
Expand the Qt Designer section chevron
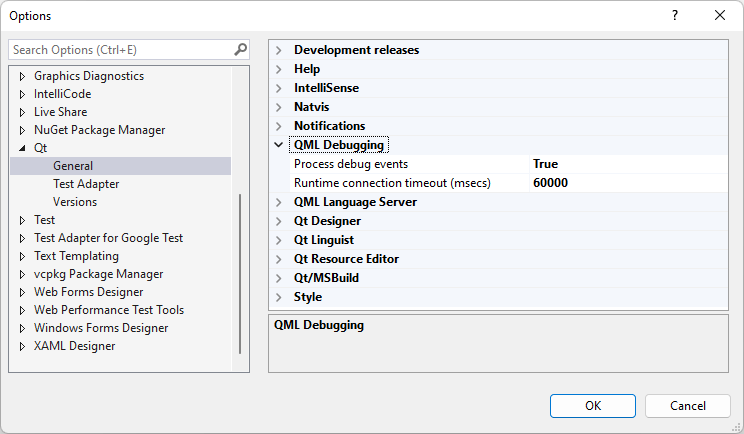279,221
